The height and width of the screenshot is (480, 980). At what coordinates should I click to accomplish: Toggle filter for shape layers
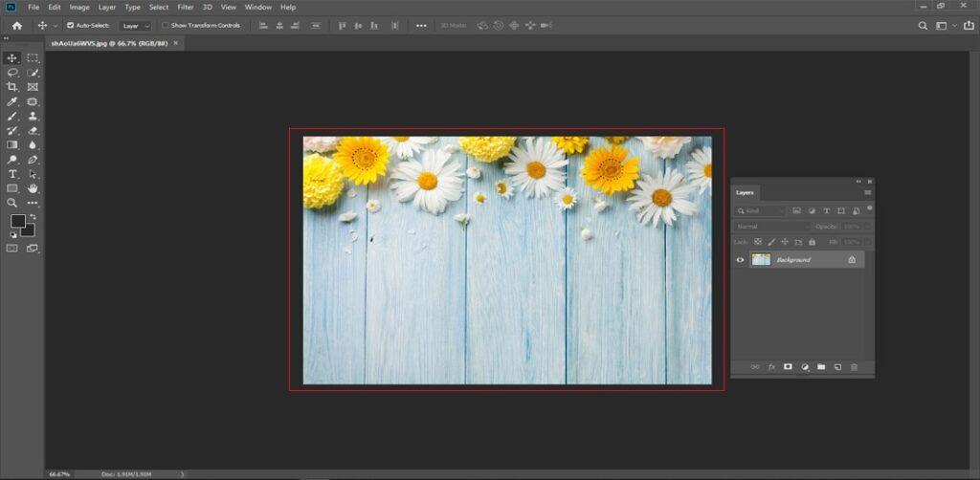point(841,211)
